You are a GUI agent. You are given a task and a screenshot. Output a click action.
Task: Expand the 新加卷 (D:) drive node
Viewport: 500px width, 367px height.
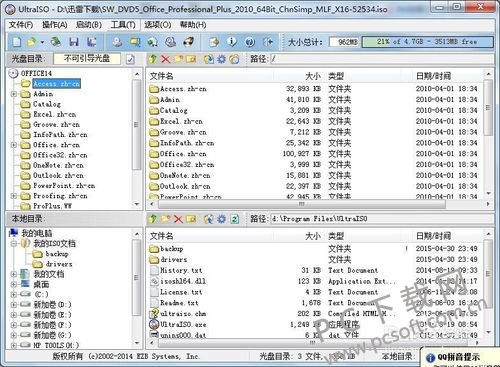(x=14, y=305)
